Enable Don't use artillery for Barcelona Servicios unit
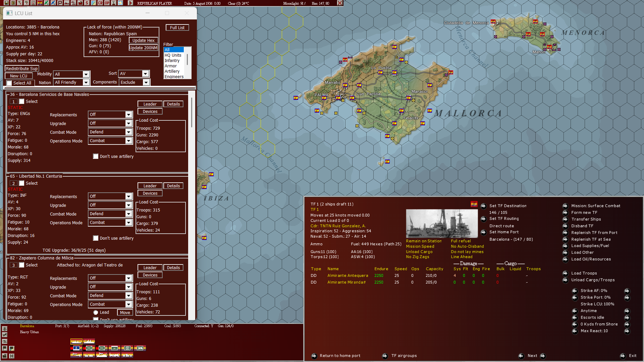This screenshot has height=362, width=644. 96,156
